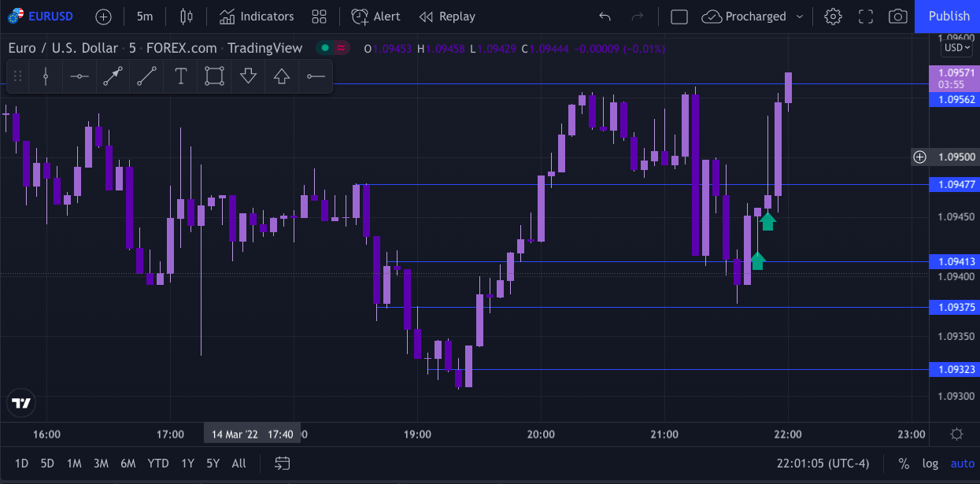Enter fullscreen mode
The image size is (980, 484).
865,17
